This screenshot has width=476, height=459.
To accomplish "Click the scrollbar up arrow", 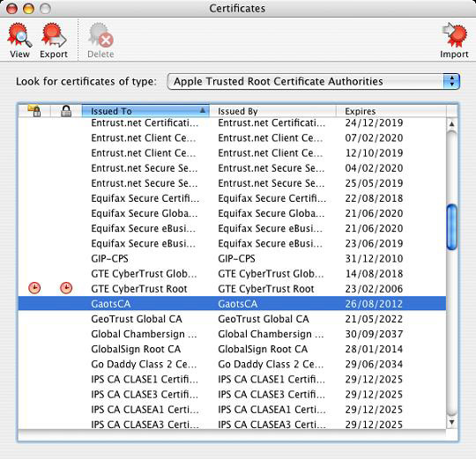I will coord(451,124).
